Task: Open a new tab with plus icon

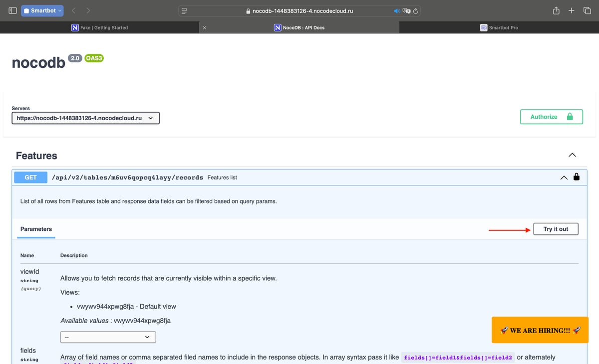Action: pyautogui.click(x=572, y=10)
